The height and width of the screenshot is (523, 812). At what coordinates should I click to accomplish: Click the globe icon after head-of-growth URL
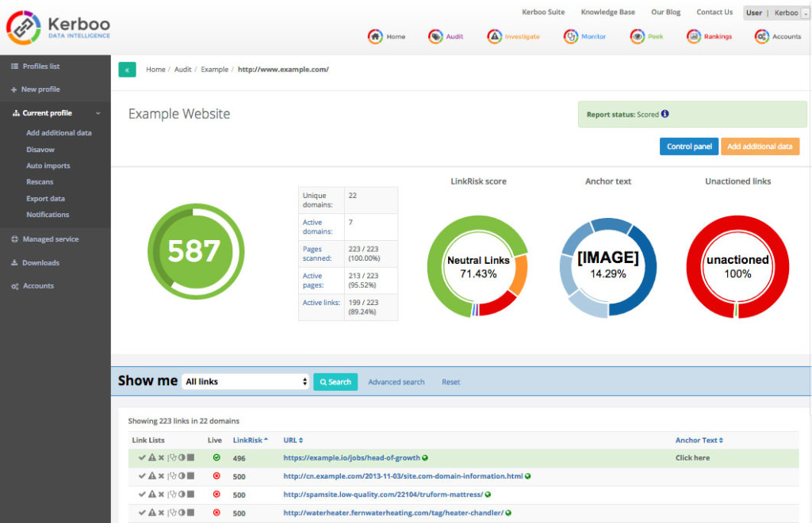425,458
